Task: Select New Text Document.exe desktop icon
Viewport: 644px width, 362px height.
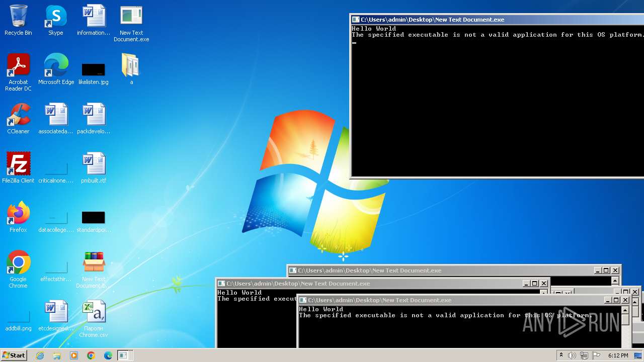Action: 131,24
